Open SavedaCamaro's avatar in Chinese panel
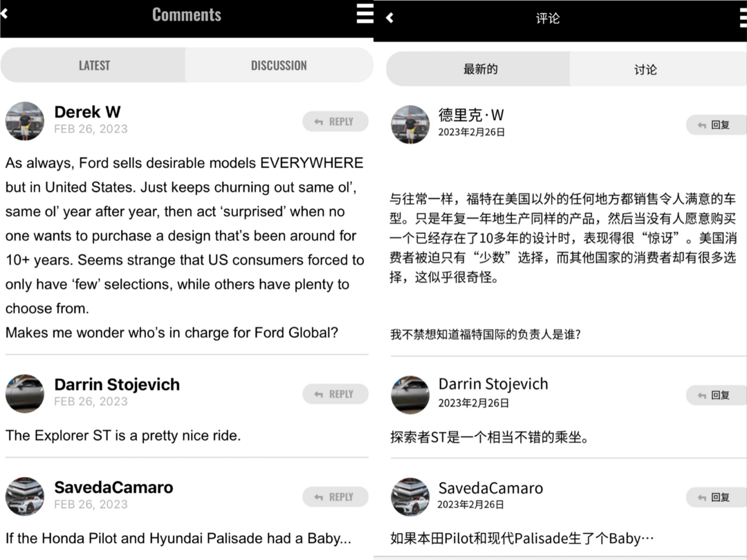 click(x=410, y=496)
